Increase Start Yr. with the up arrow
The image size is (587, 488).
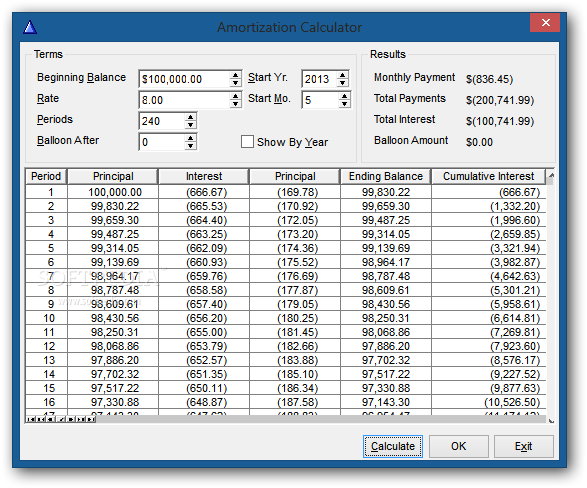pyautogui.click(x=342, y=75)
